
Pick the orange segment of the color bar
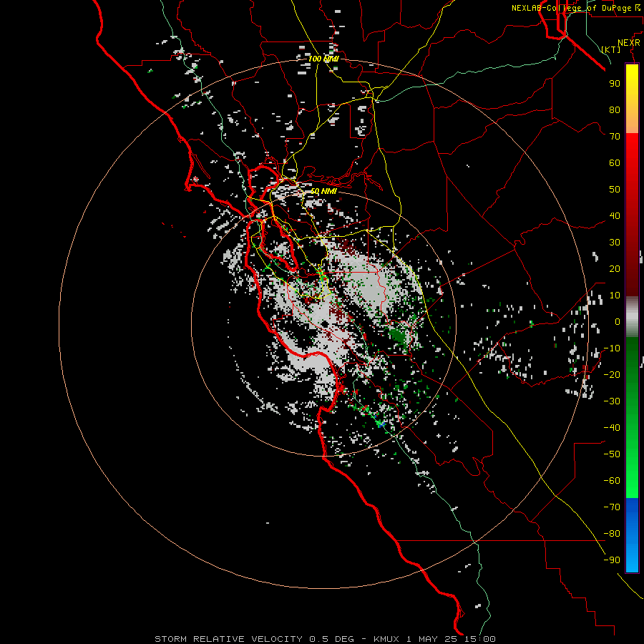[x=632, y=119]
